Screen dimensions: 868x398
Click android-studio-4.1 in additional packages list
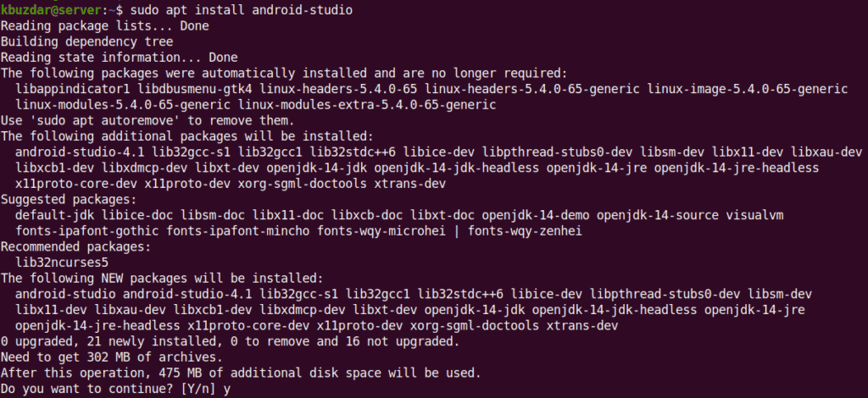(80, 152)
